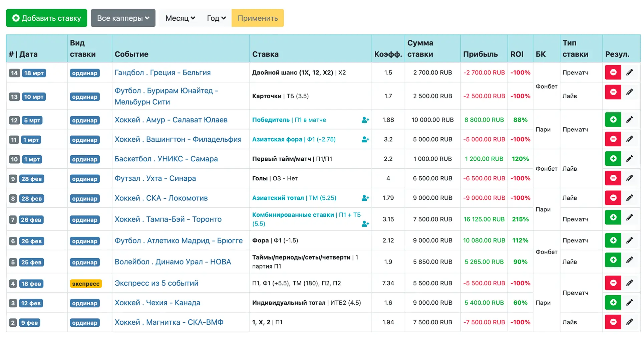Click the 18 мрт date badge
The width and height of the screenshot is (644, 338).
(34, 73)
